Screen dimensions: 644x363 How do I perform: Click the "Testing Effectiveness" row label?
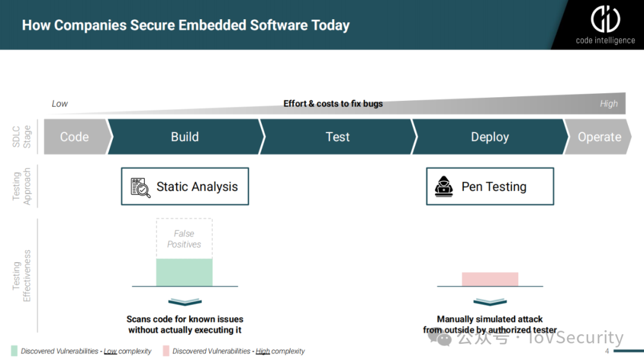point(21,275)
